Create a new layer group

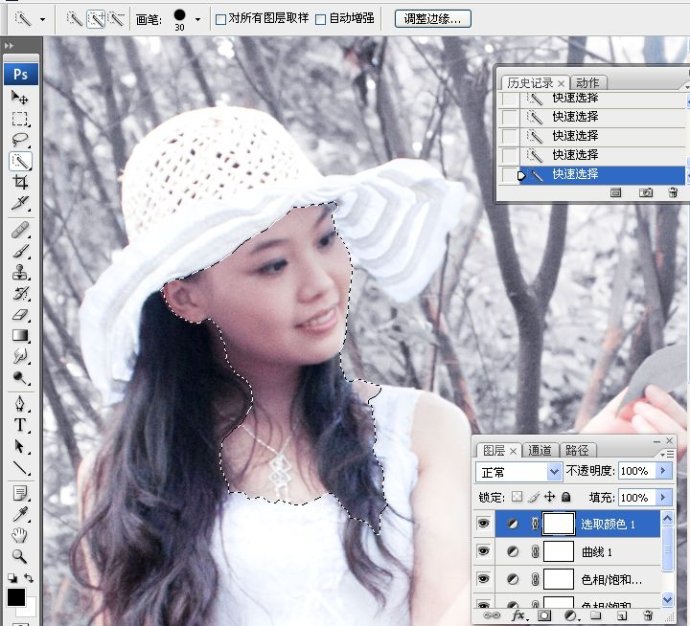pyautogui.click(x=595, y=615)
